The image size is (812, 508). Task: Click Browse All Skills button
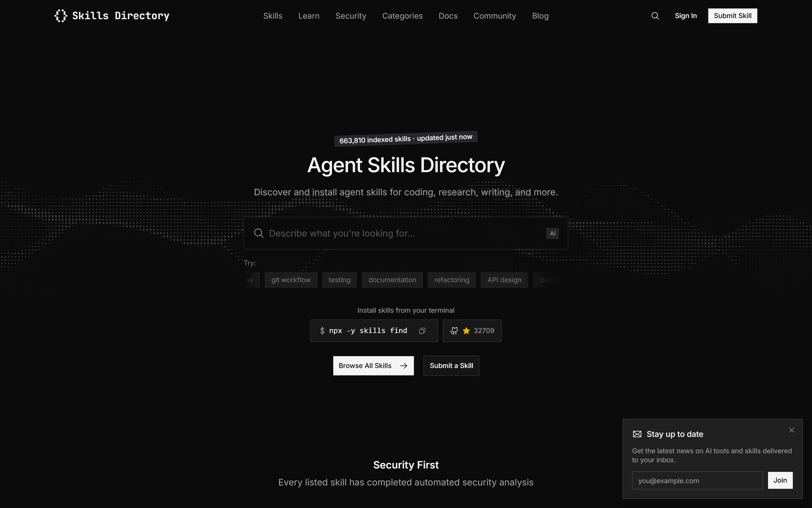click(373, 366)
